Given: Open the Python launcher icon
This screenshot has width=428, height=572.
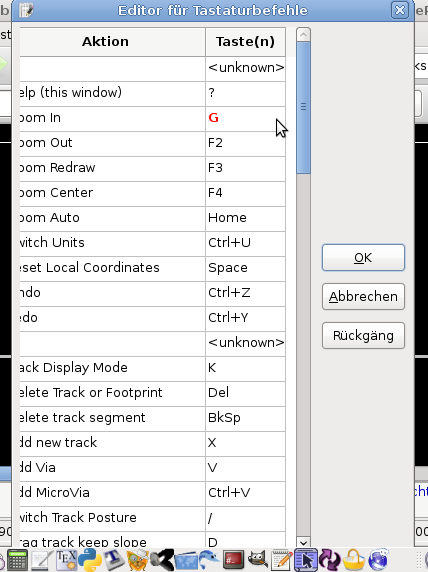Looking at the screenshot, I should 90,560.
